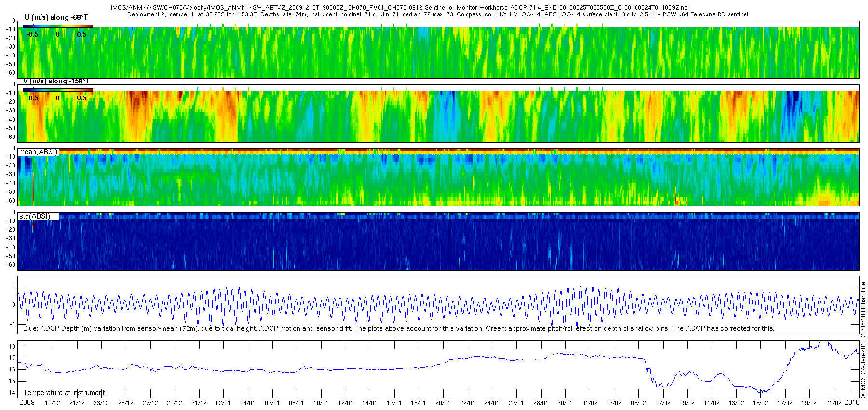Click the 21/02 date tick
The width and height of the screenshot is (868, 410).
coord(834,403)
